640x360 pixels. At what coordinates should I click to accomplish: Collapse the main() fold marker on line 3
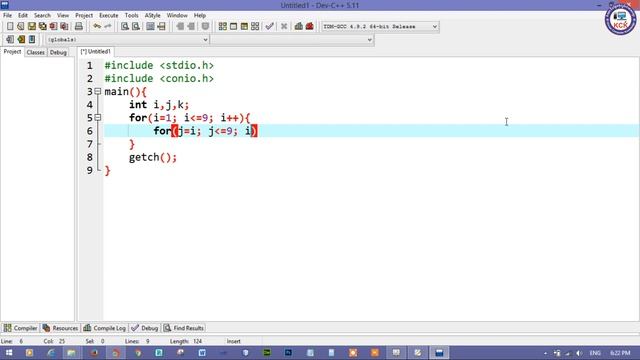coord(98,91)
